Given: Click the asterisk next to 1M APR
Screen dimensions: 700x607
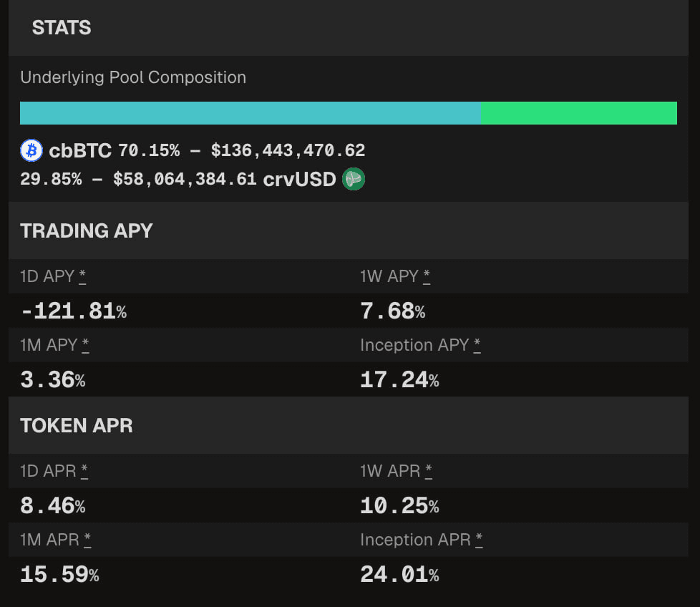Looking at the screenshot, I should 87,540.
